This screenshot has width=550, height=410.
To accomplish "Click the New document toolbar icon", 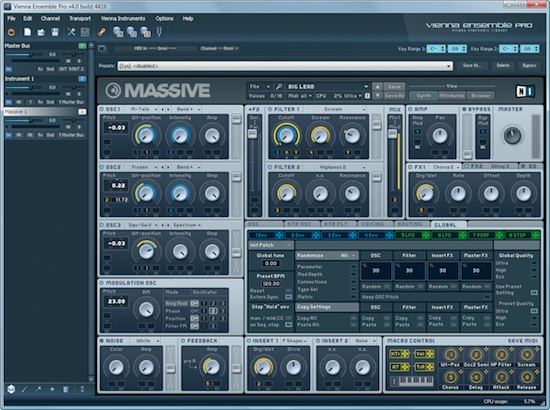I will tap(27, 32).
